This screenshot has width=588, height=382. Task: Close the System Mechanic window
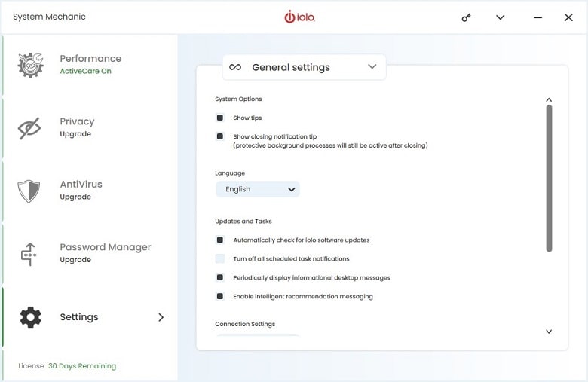tap(568, 17)
